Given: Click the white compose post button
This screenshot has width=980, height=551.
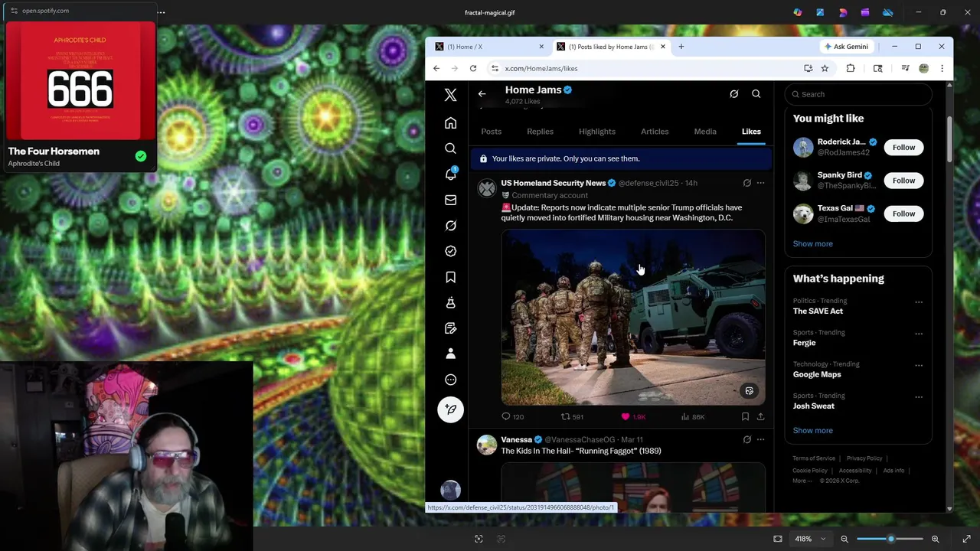Looking at the screenshot, I should [x=450, y=409].
